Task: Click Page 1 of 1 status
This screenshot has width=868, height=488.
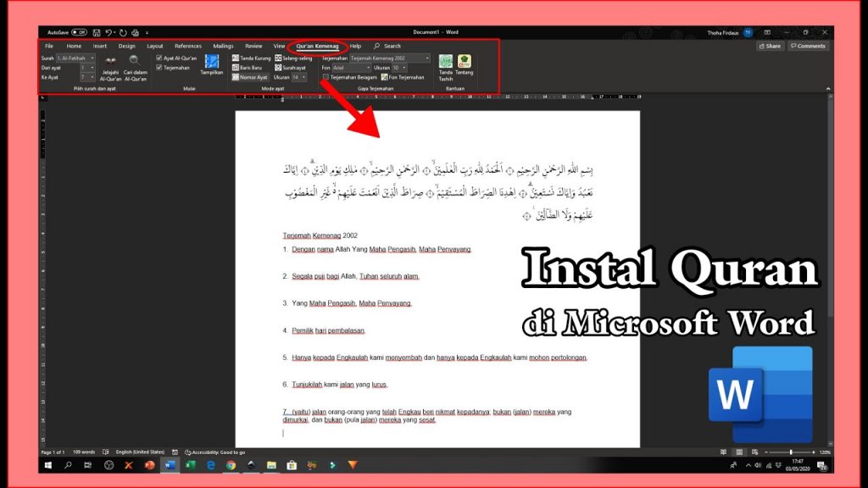Action: (x=53, y=452)
